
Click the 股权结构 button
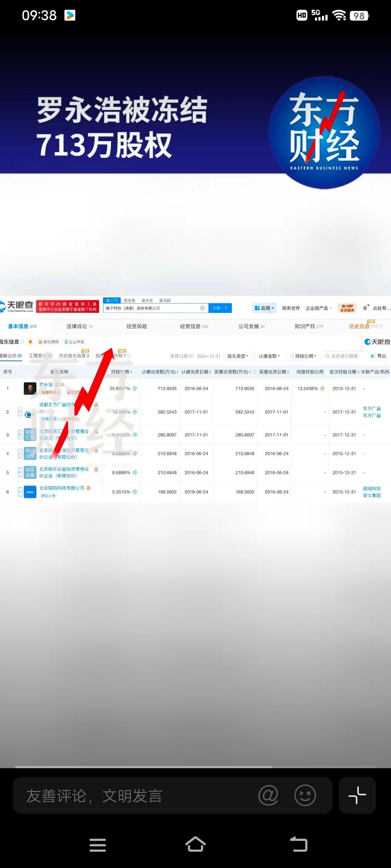48,342
